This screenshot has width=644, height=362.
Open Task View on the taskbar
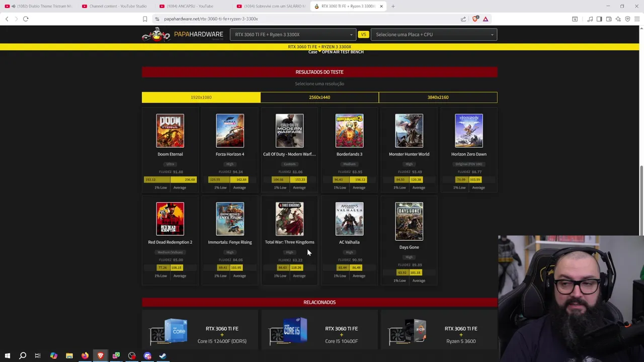click(x=38, y=355)
